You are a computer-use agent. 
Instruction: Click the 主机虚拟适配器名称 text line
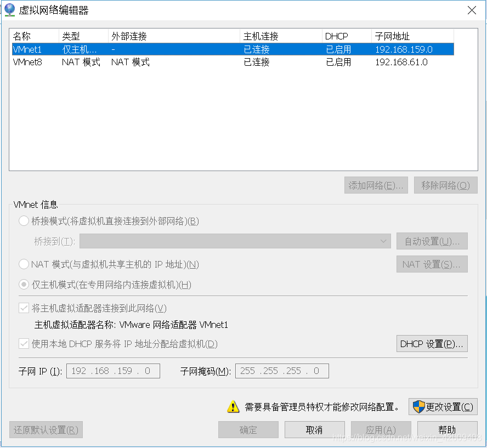tap(131, 325)
